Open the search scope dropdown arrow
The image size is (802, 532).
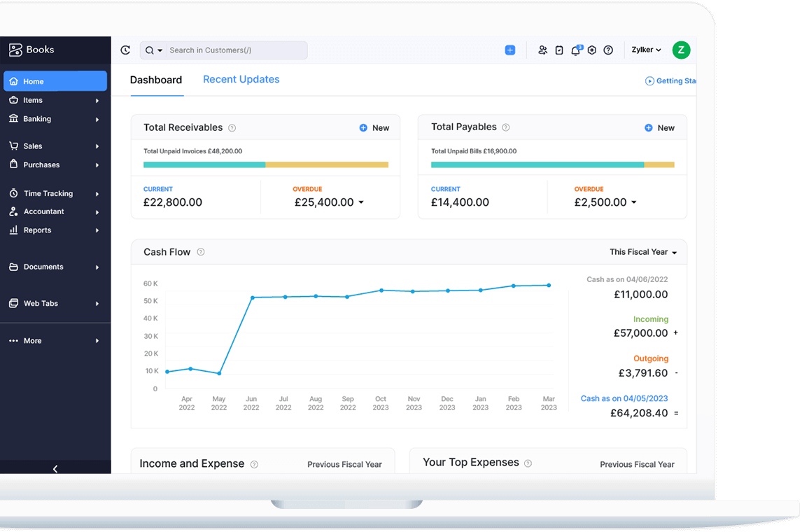pos(160,51)
